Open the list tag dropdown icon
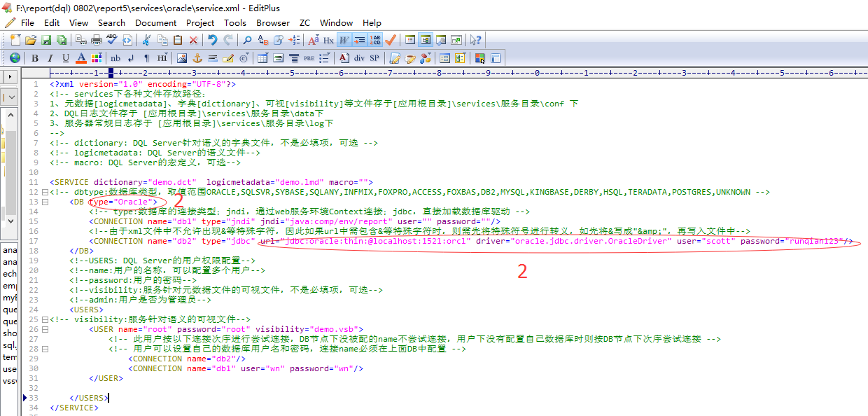The height and width of the screenshot is (416, 868). click(x=324, y=58)
